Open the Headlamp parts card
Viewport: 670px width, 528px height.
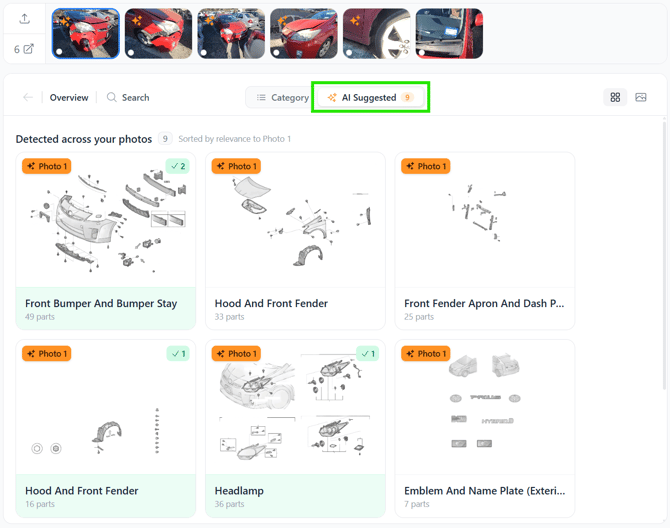(x=295, y=428)
